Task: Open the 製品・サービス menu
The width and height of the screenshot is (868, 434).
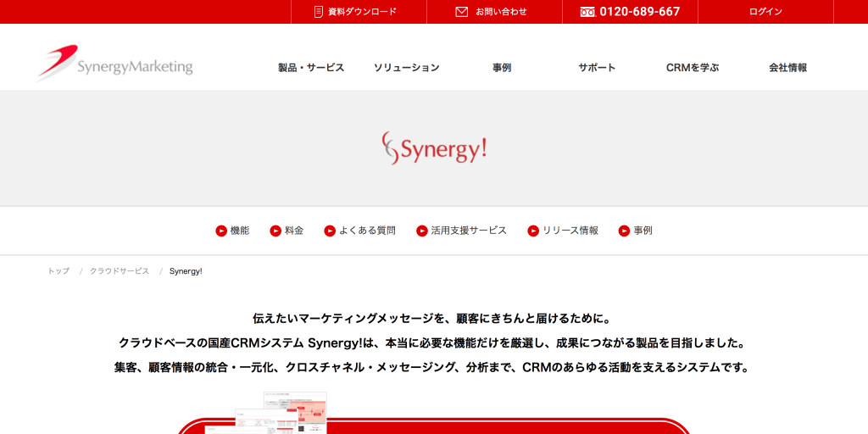Action: click(x=311, y=68)
